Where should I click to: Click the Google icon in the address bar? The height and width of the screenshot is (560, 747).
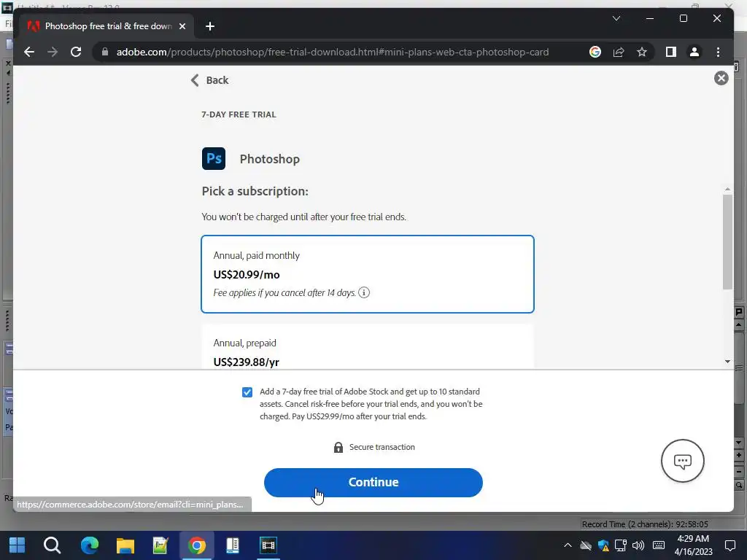(x=595, y=52)
